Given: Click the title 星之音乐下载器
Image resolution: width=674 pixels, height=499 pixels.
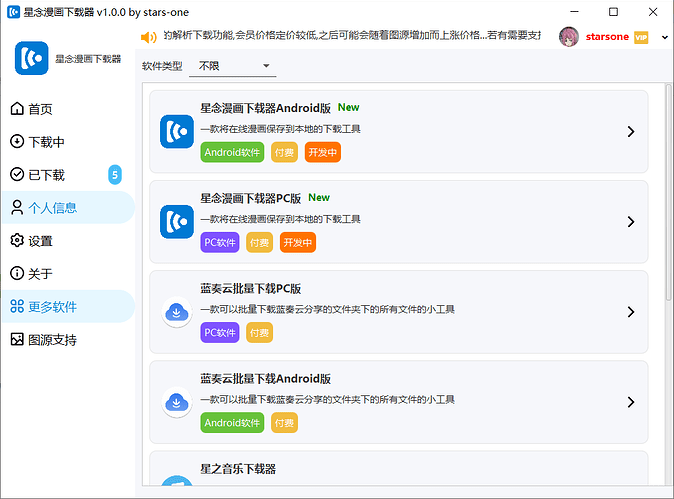Looking at the screenshot, I should click(x=238, y=469).
